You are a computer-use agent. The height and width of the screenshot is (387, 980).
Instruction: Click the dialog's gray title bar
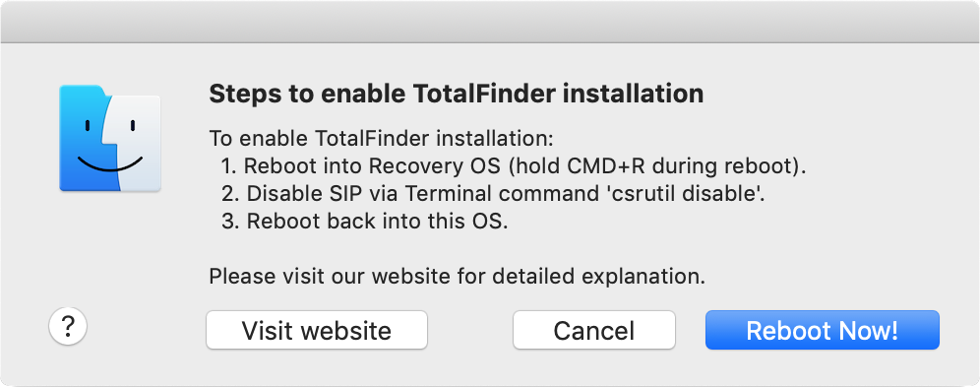click(x=490, y=22)
